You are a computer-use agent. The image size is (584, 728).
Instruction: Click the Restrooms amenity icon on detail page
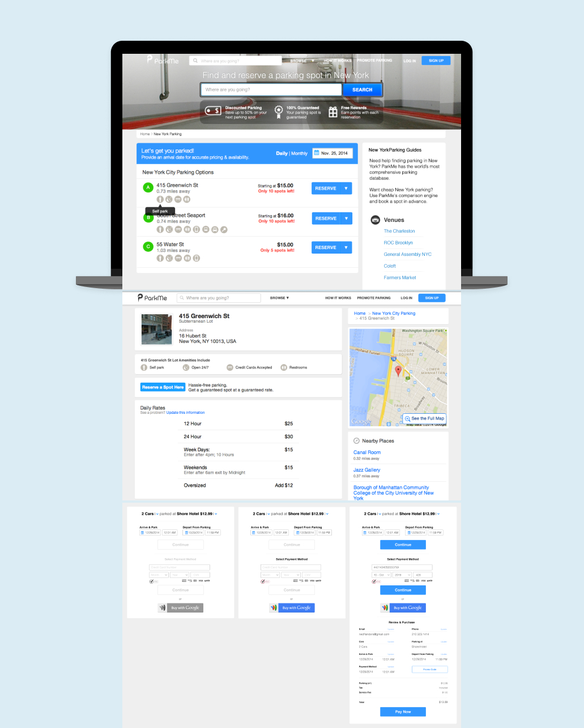point(284,367)
